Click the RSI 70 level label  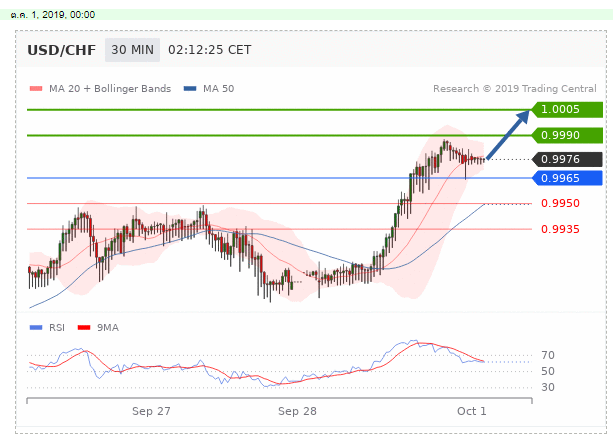click(x=548, y=355)
